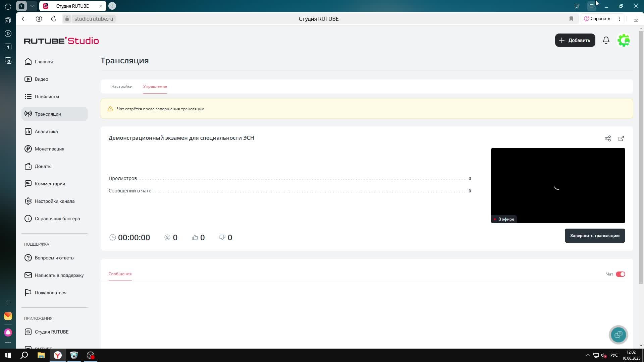Image resolution: width=644 pixels, height=362 pixels.
Task: Open a new browser tab
Action: [x=112, y=6]
